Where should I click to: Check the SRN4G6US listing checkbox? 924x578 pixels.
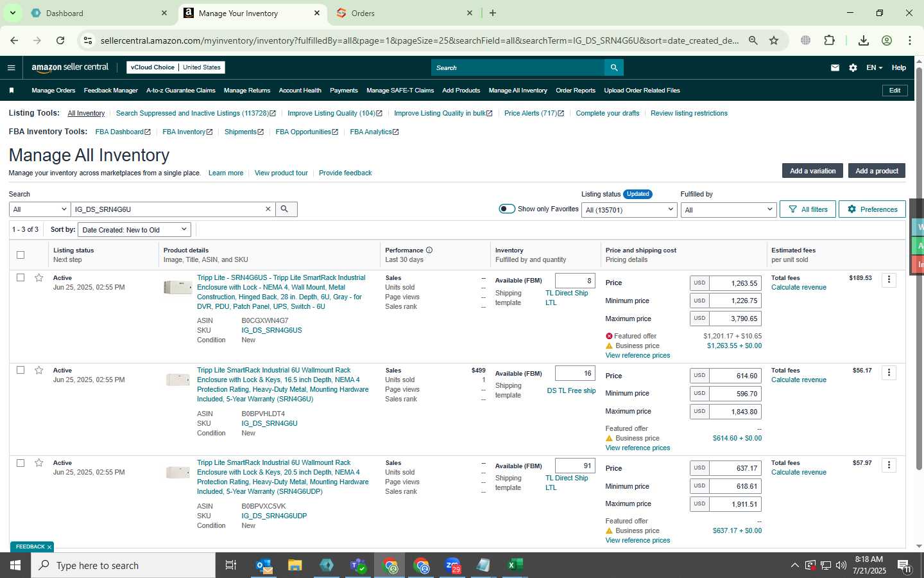21,277
